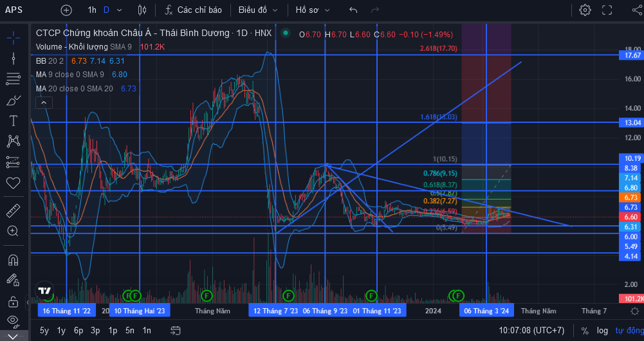Activate the zoom in tool

click(13, 232)
